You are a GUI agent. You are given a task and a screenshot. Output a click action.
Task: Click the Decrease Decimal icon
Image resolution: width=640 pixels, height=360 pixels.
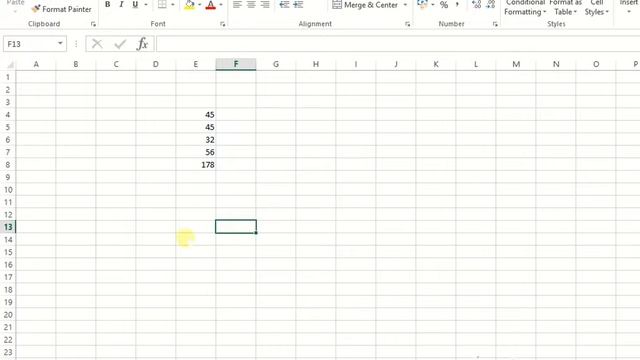tap(491, 5)
